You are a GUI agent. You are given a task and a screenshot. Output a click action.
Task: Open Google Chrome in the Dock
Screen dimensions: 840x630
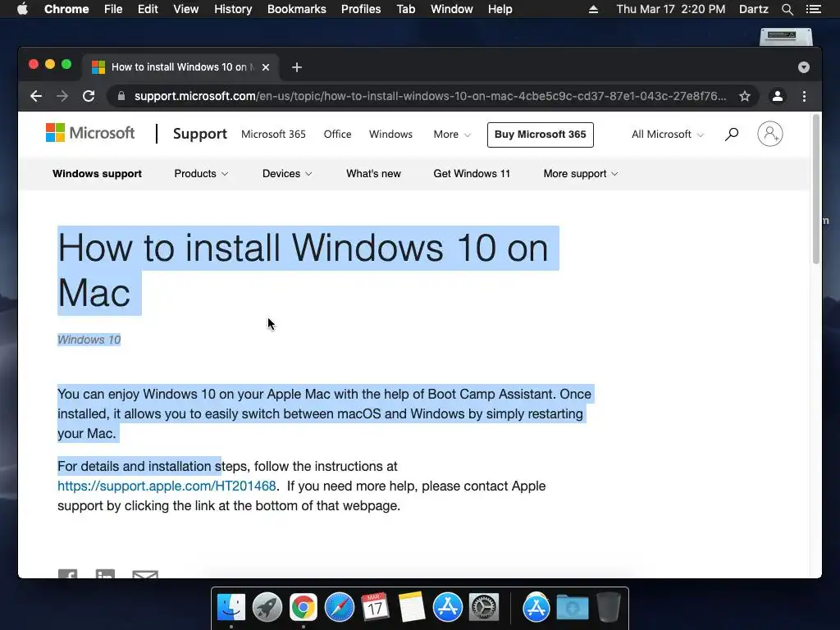tap(304, 608)
